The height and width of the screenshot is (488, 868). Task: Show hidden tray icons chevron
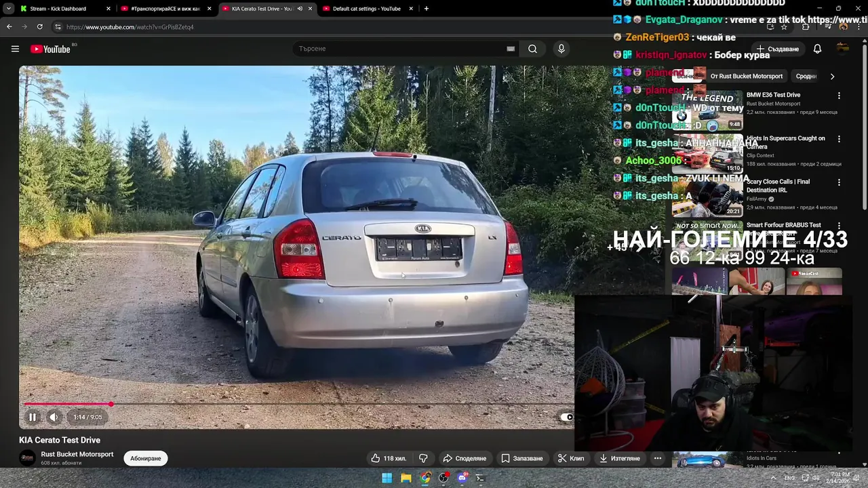(773, 478)
